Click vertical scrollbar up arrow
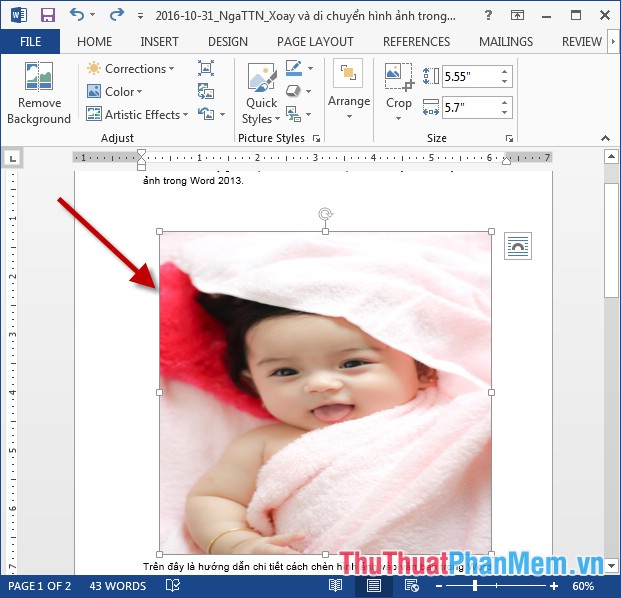 click(x=611, y=156)
